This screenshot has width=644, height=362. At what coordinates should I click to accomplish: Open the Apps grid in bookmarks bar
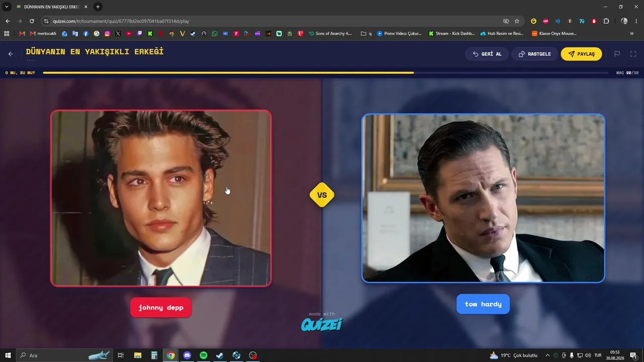tap(7, 34)
